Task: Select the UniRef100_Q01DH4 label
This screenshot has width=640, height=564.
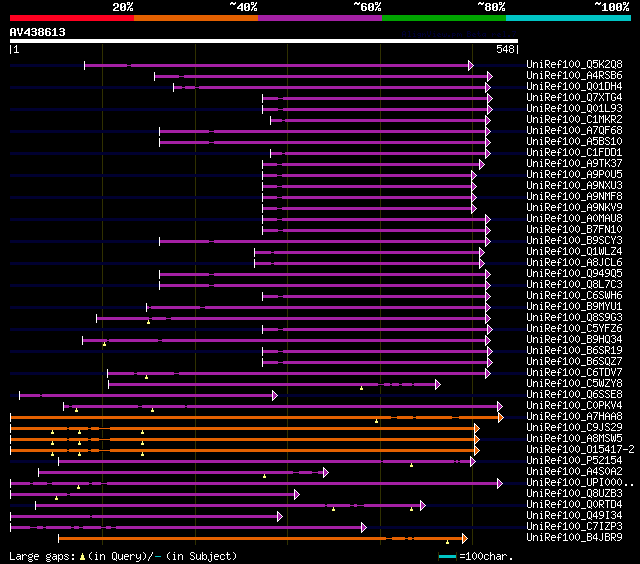Action: [x=574, y=86]
